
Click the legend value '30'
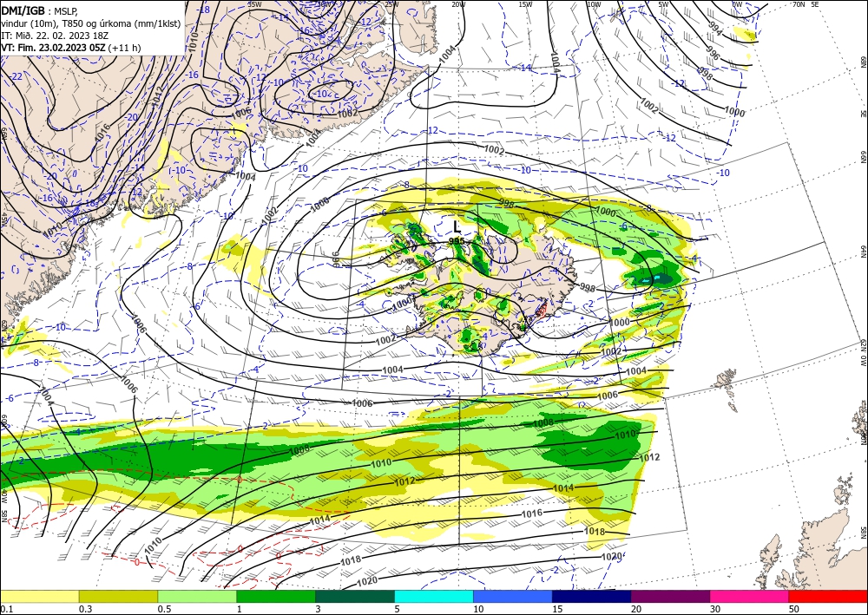(x=715, y=609)
